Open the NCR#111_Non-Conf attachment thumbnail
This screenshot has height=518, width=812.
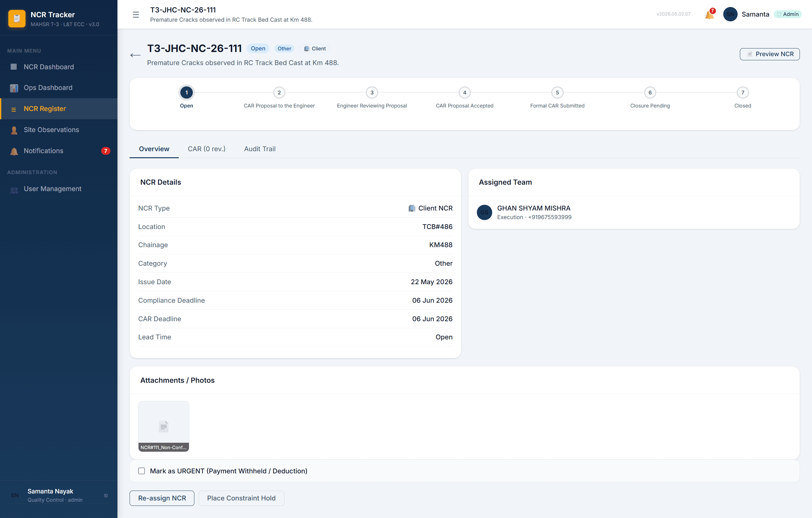point(163,426)
